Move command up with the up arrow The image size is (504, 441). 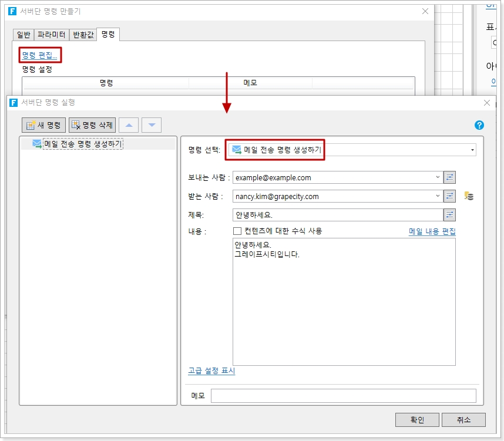coord(129,125)
